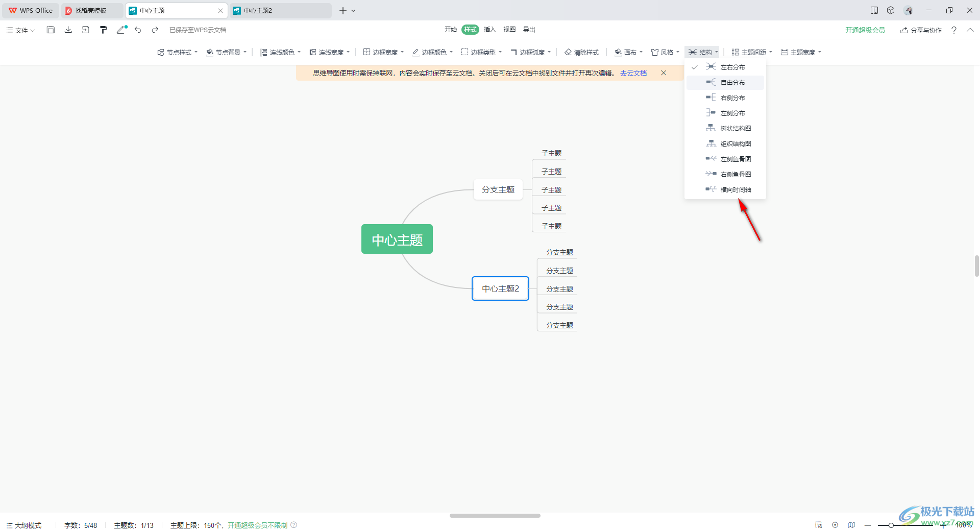Click the split window icon in title bar
The width and height of the screenshot is (980, 531).
[x=874, y=10]
